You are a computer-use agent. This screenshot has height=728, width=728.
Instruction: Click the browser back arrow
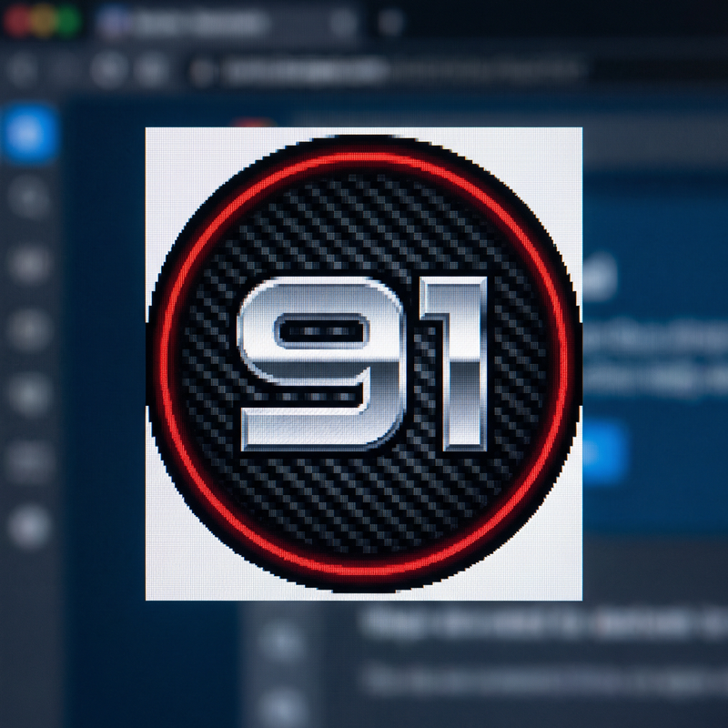tap(22, 69)
